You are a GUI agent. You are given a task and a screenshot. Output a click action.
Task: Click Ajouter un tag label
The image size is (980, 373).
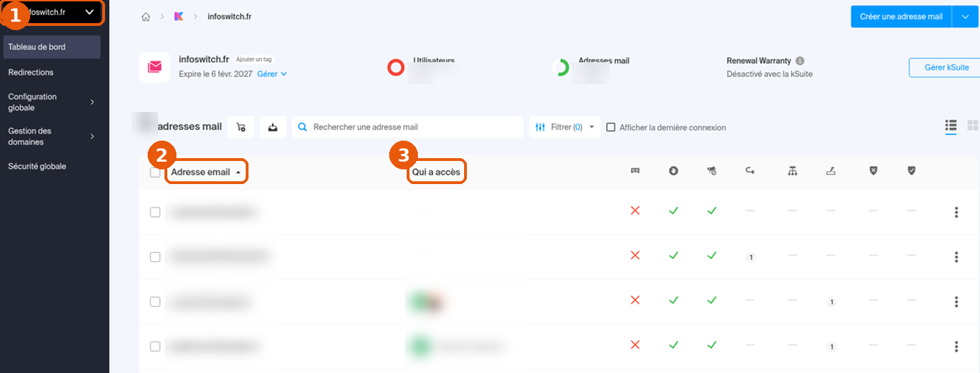(x=253, y=59)
